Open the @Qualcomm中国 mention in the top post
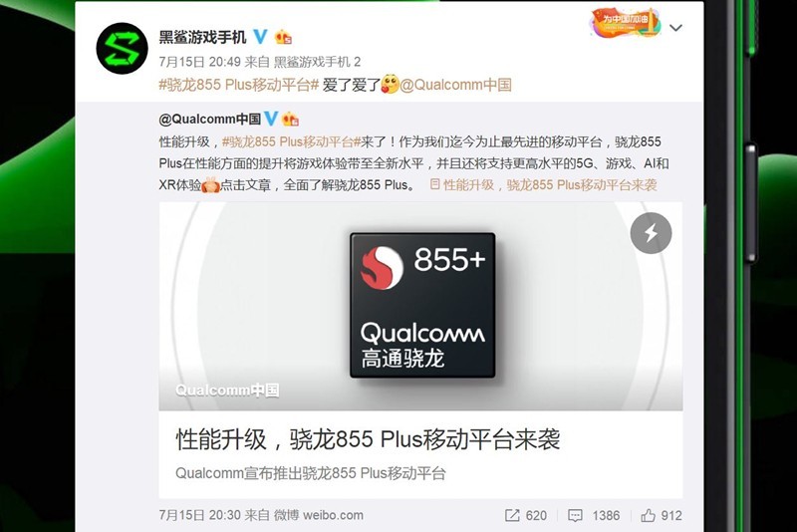Screen dimensions: 797x532 456,85
